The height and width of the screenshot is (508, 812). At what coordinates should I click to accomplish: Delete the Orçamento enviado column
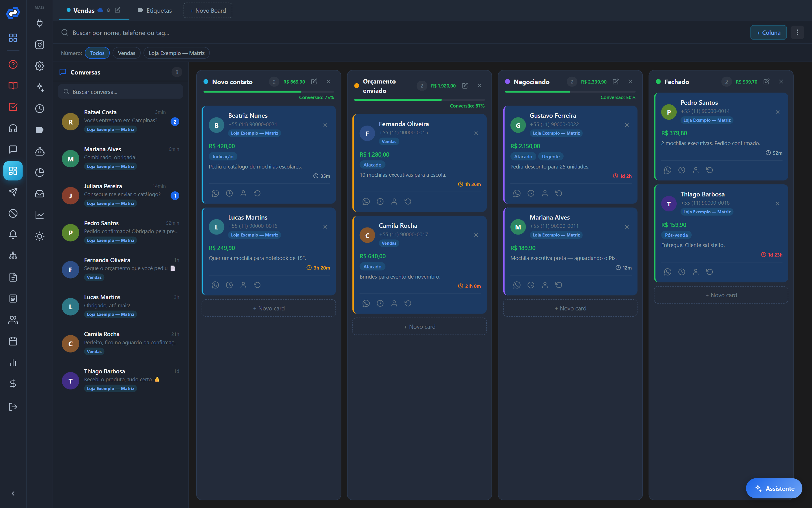point(480,86)
